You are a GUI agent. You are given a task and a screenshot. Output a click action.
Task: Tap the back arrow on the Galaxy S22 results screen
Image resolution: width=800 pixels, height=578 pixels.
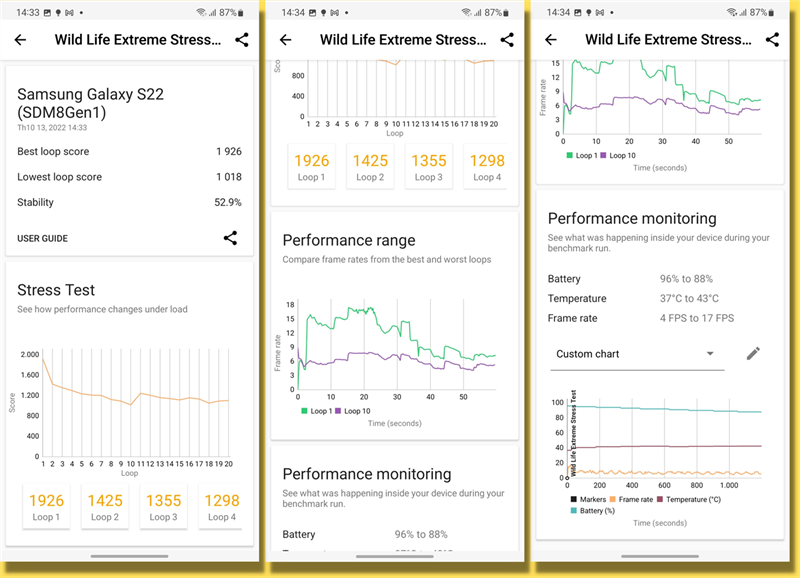click(x=20, y=40)
